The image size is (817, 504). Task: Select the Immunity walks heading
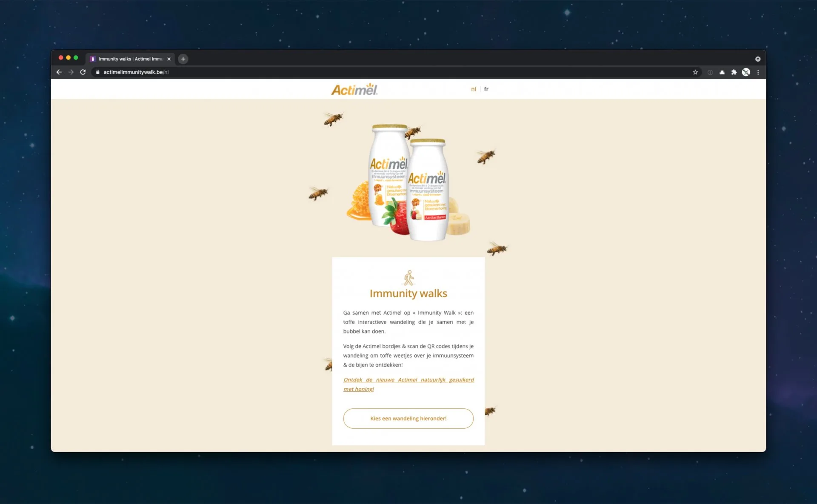point(408,293)
